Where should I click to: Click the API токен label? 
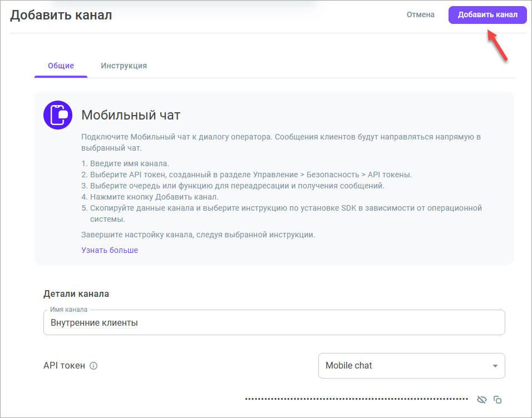point(64,366)
